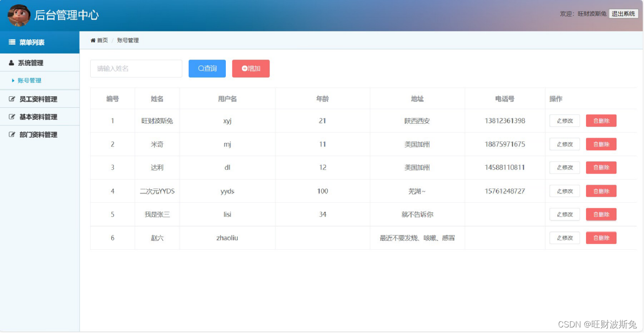Click the 退出系统 button
This screenshot has height=333, width=644.
click(624, 14)
